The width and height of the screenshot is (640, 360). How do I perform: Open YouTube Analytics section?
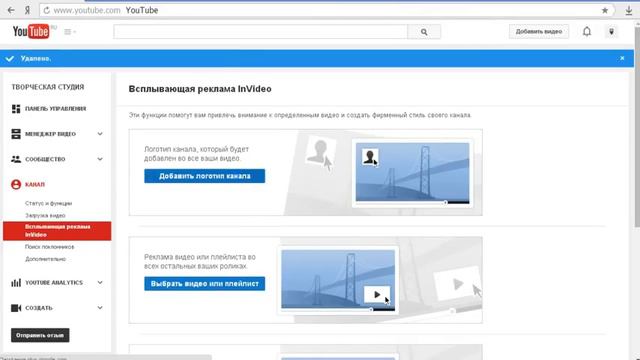tap(54, 282)
